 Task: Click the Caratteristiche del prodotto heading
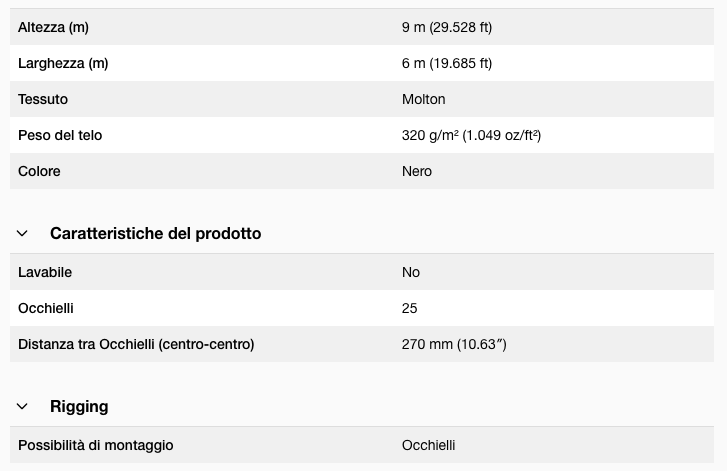155,234
